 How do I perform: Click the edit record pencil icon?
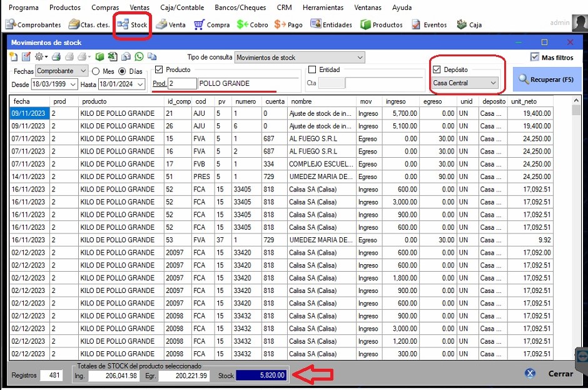(x=26, y=57)
